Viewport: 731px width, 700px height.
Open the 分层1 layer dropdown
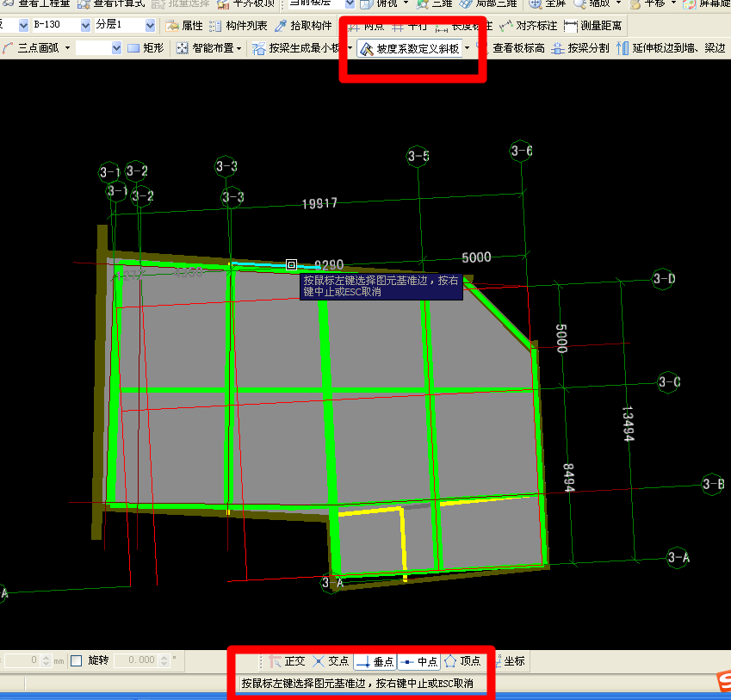150,25
